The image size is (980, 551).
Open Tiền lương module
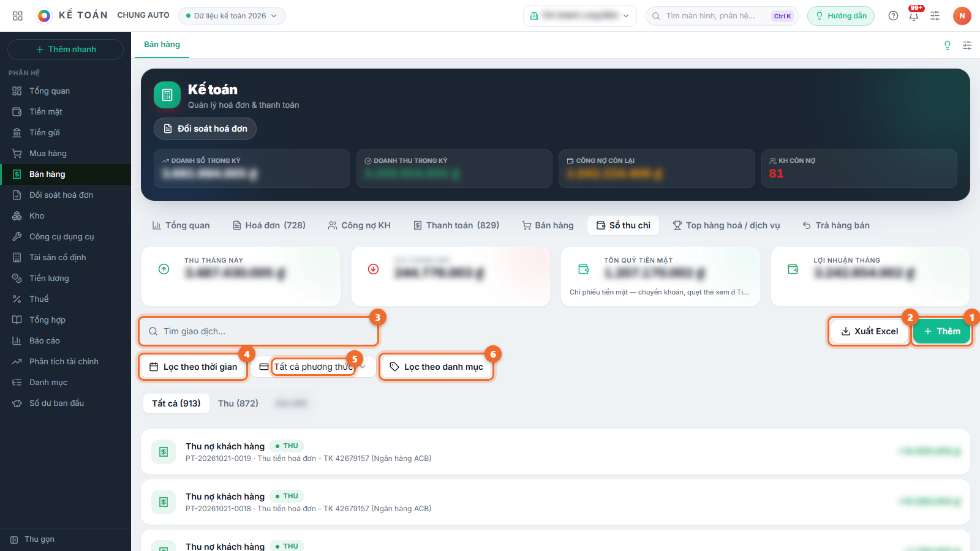click(x=66, y=278)
